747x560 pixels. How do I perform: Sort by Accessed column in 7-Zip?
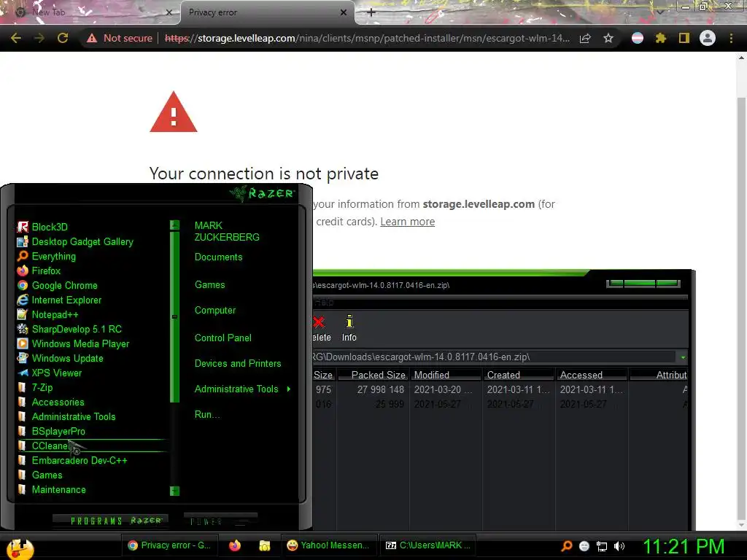[x=591, y=376]
